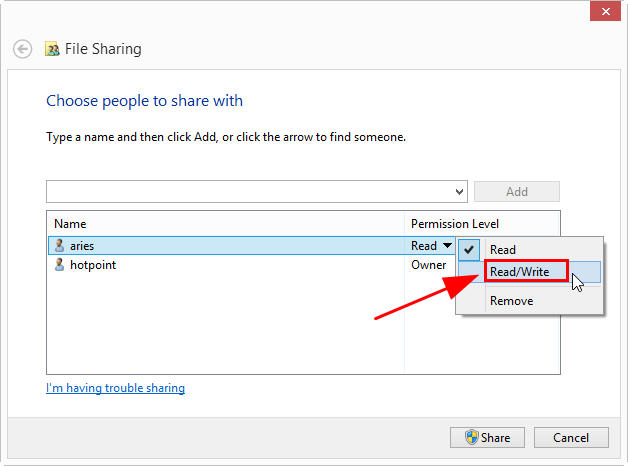The height and width of the screenshot is (466, 628).
Task: Click the user icon beside hotpoint
Action: (59, 265)
